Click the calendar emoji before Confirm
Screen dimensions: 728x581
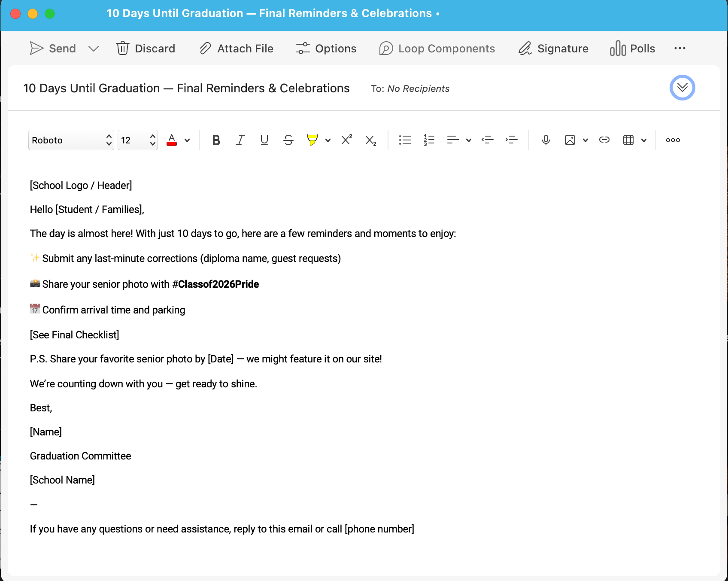35,309
